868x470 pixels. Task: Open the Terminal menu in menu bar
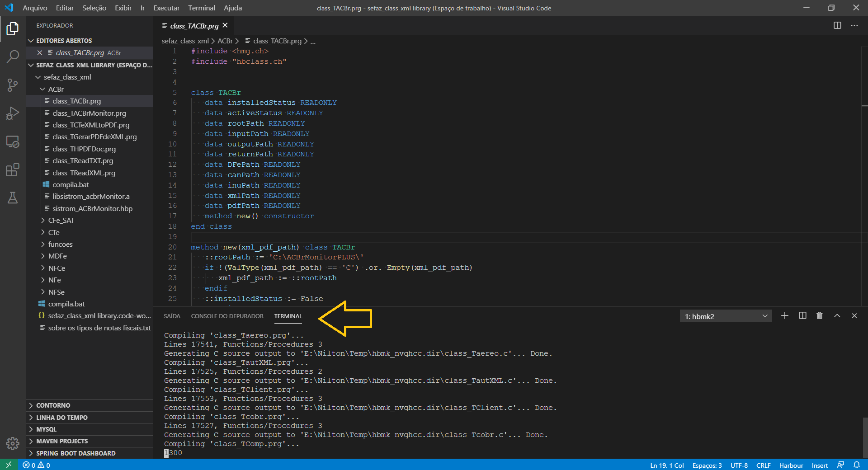coord(201,8)
